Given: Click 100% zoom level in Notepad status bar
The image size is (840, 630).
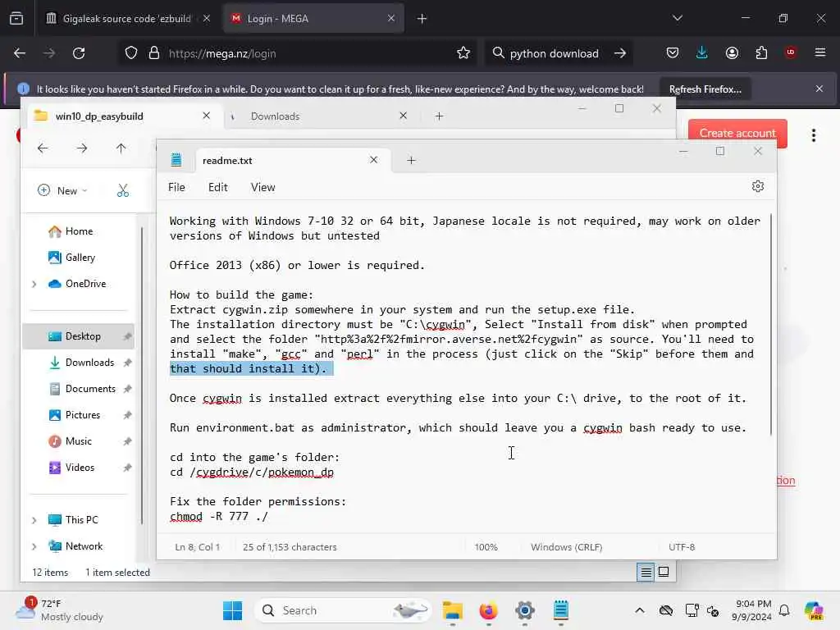Looking at the screenshot, I should [x=486, y=547].
